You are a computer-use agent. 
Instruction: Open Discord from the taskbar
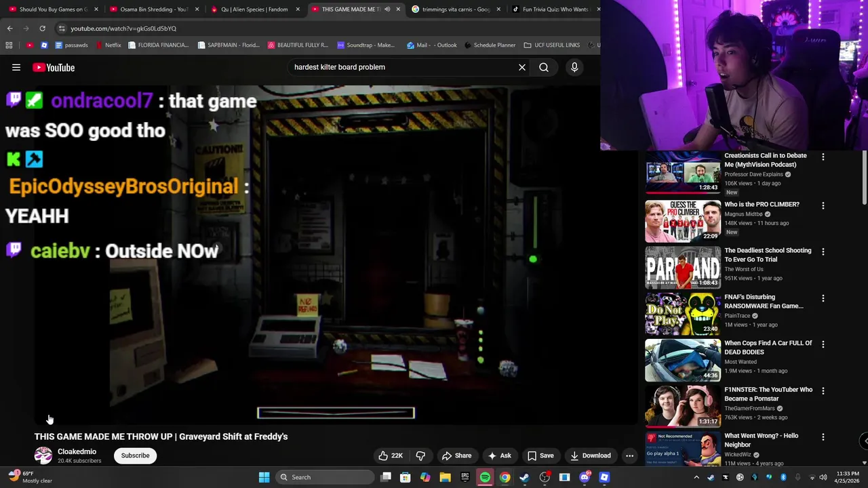tap(585, 477)
